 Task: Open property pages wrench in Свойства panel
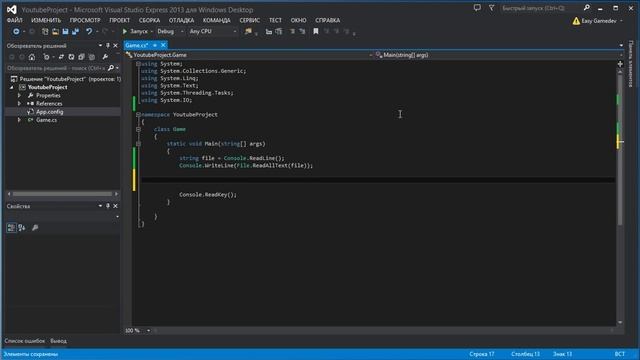pyautogui.click(x=35, y=228)
